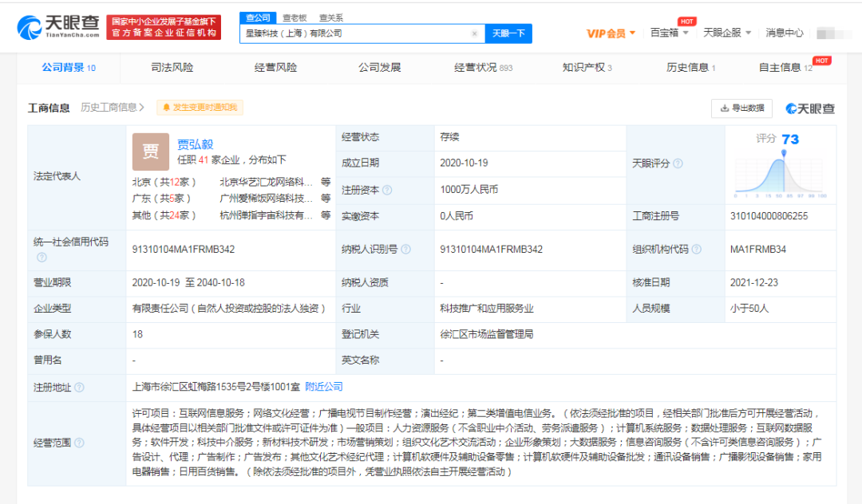Image resolution: width=862 pixels, height=504 pixels.
Task: Open the 历史信息 tab
Action: (x=691, y=68)
